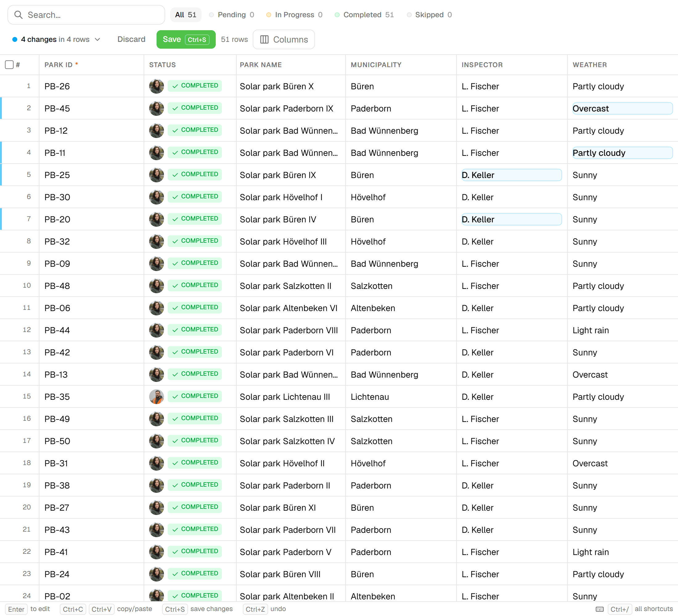Image resolution: width=678 pixels, height=616 pixels.
Task: Expand the 4 changes dropdown chevron
Action: tap(97, 39)
